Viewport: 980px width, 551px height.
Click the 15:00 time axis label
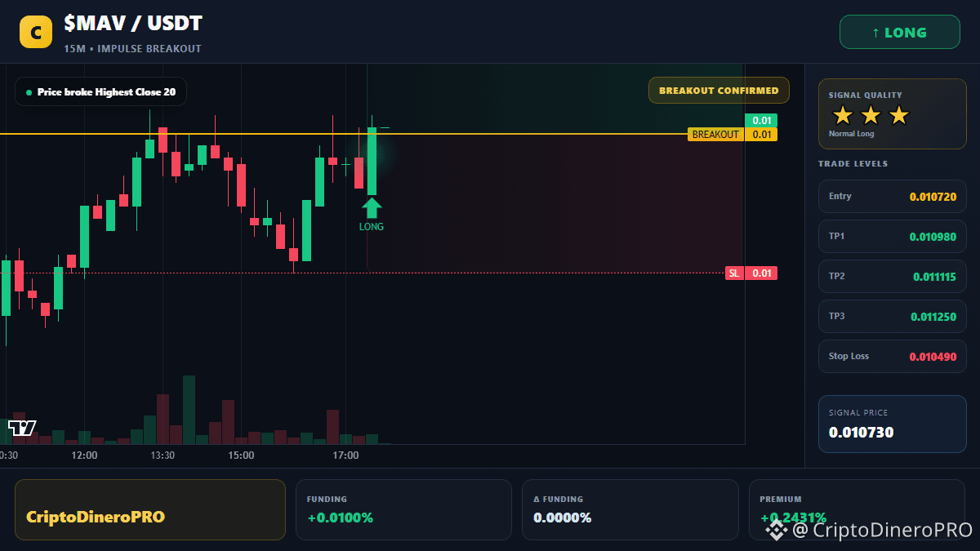(241, 455)
